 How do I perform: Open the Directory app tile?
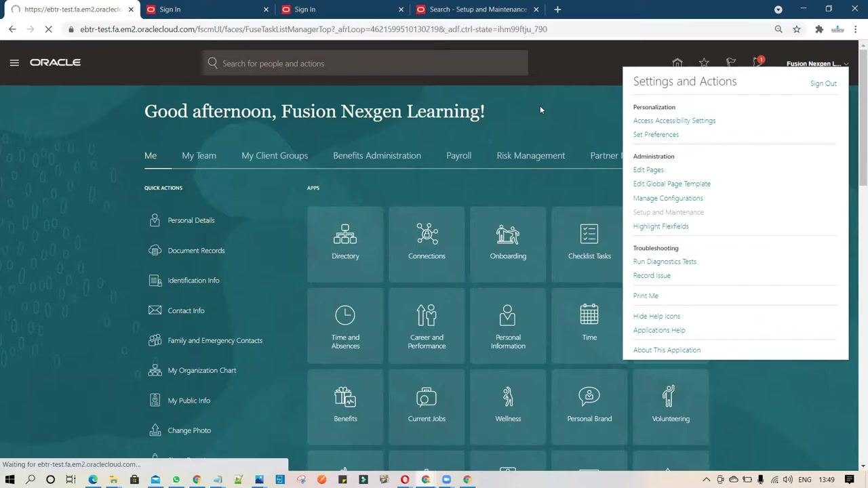tap(345, 244)
